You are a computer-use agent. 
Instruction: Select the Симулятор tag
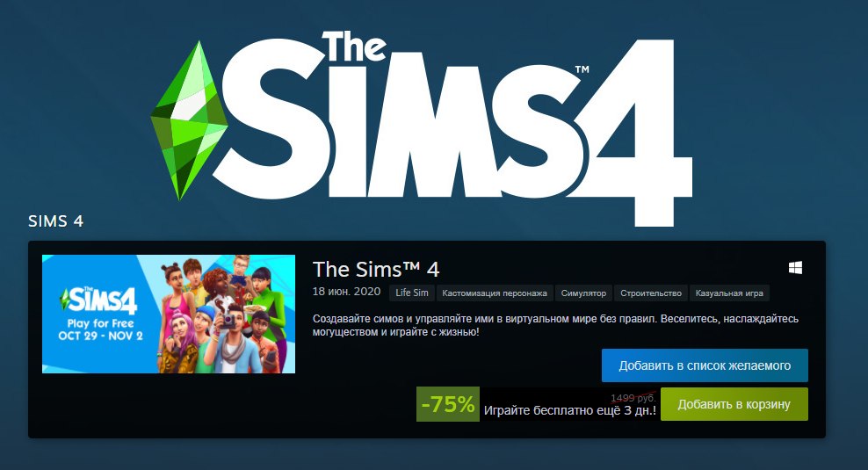tap(583, 293)
